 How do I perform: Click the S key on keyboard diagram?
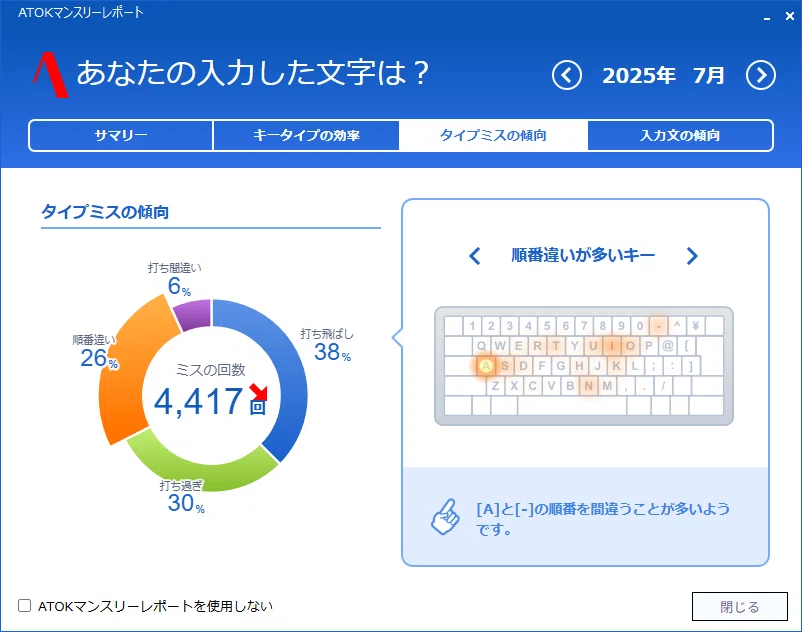pyautogui.click(x=505, y=366)
